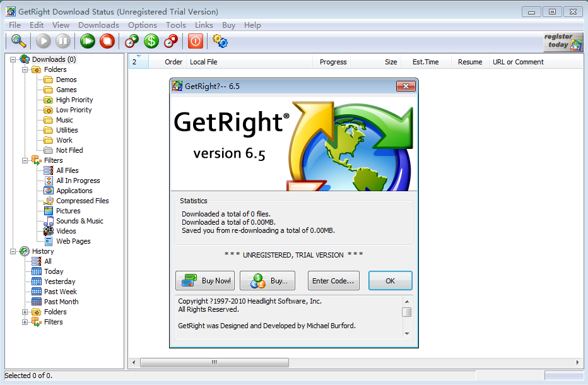Collapse the top Filters tree node
The image size is (588, 385).
tap(25, 160)
